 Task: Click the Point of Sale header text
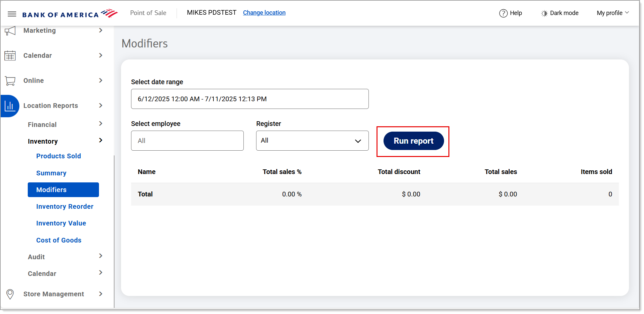148,13
